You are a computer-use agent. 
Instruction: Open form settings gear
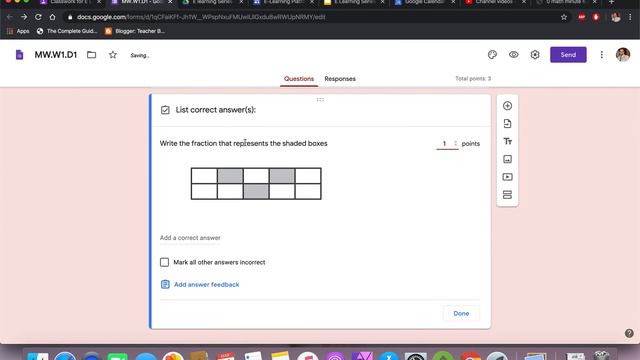point(535,55)
